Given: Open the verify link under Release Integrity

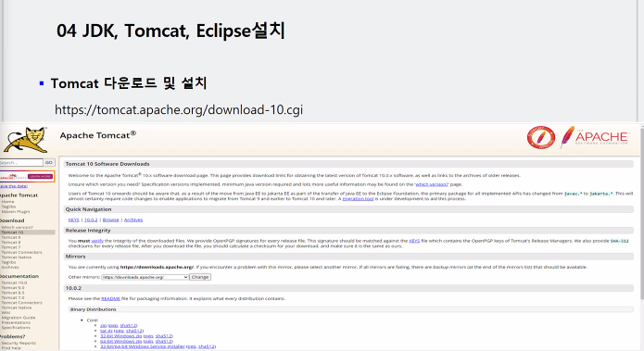Looking at the screenshot, I should click(97, 241).
